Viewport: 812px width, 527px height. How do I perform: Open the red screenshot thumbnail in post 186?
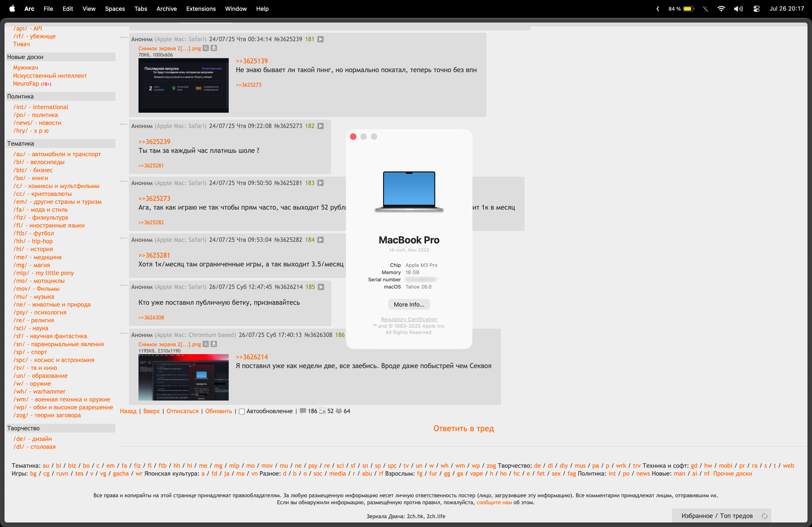[x=183, y=377]
